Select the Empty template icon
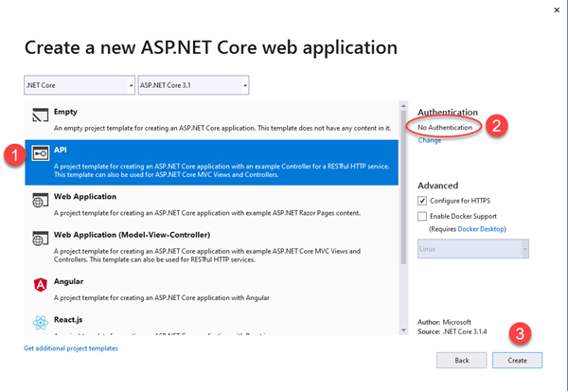The width and height of the screenshot is (568, 392). click(40, 115)
